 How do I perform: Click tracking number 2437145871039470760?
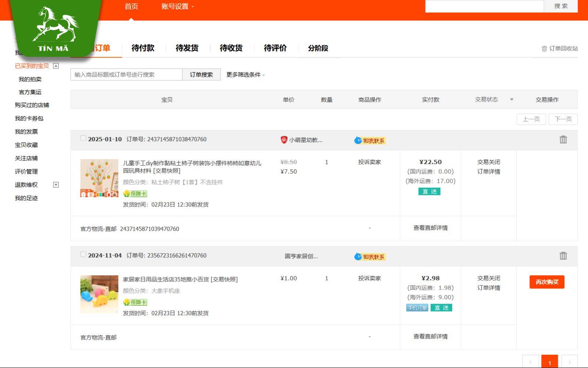(150, 229)
